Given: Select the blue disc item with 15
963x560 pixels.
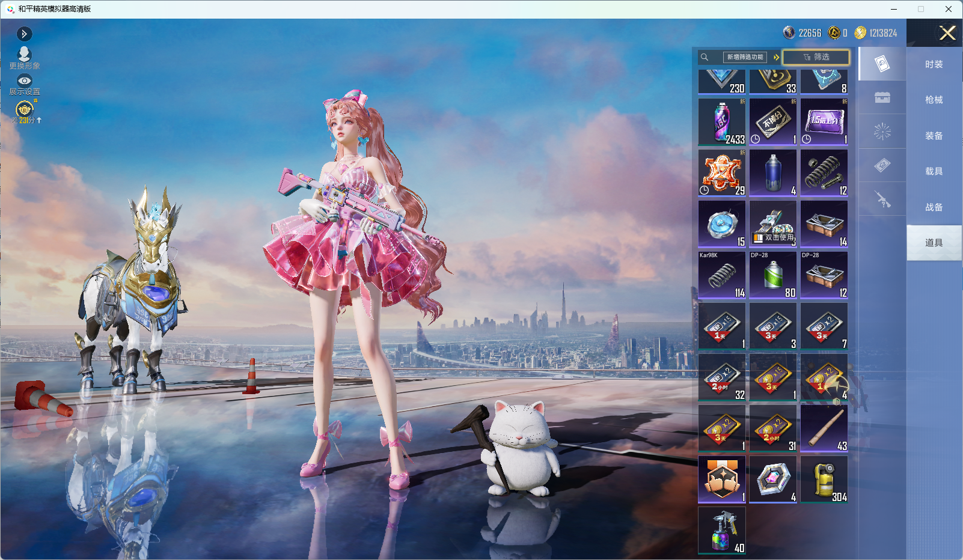Looking at the screenshot, I should pos(722,224).
